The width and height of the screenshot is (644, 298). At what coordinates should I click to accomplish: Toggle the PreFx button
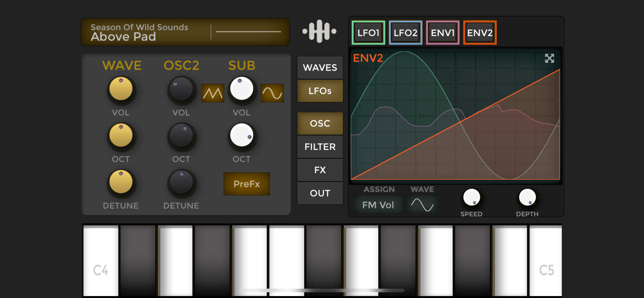pyautogui.click(x=247, y=184)
